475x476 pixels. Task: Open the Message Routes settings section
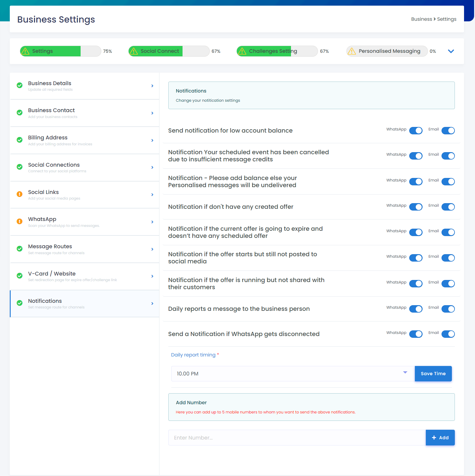(85, 249)
